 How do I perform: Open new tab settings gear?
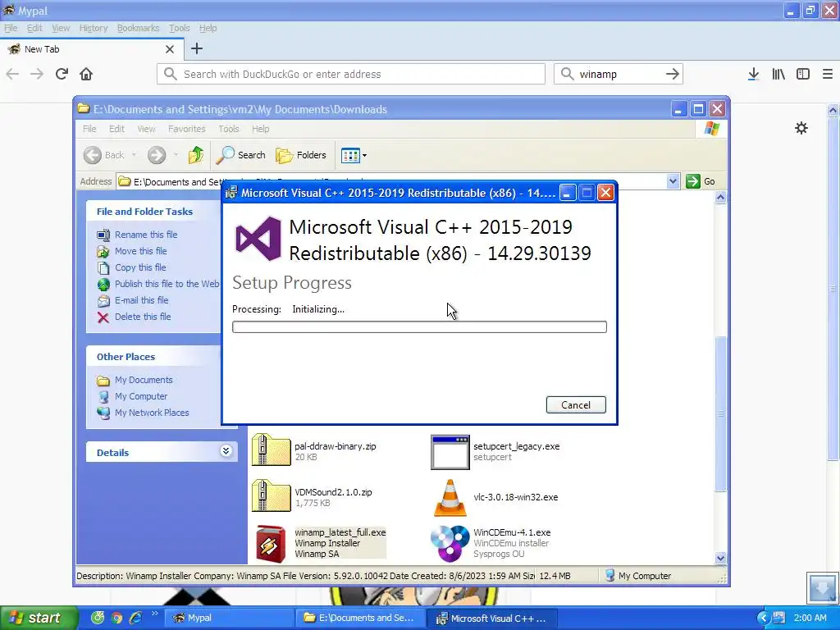click(x=801, y=128)
